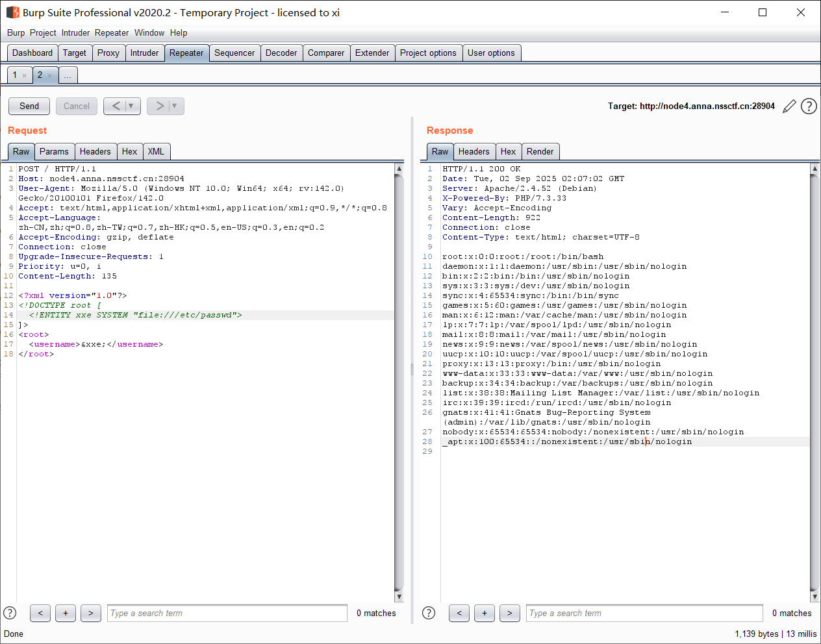This screenshot has height=644, width=821.
Task: Select the request XML tab
Action: pyautogui.click(x=156, y=152)
